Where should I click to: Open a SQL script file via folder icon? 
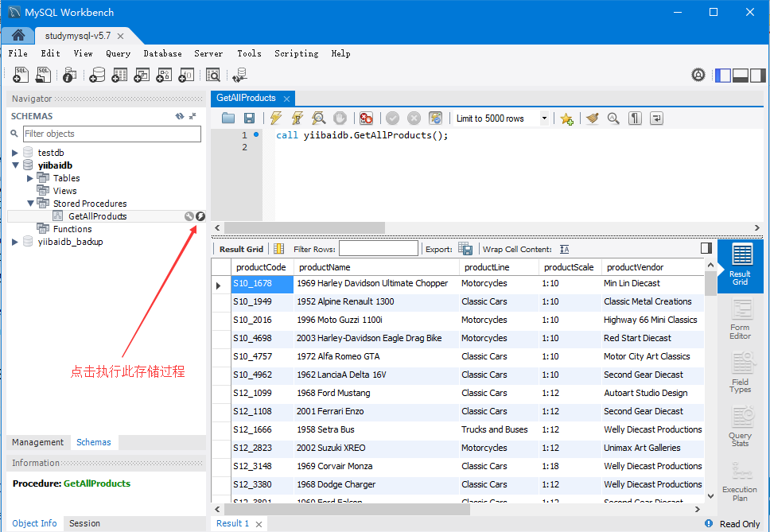pyautogui.click(x=228, y=118)
